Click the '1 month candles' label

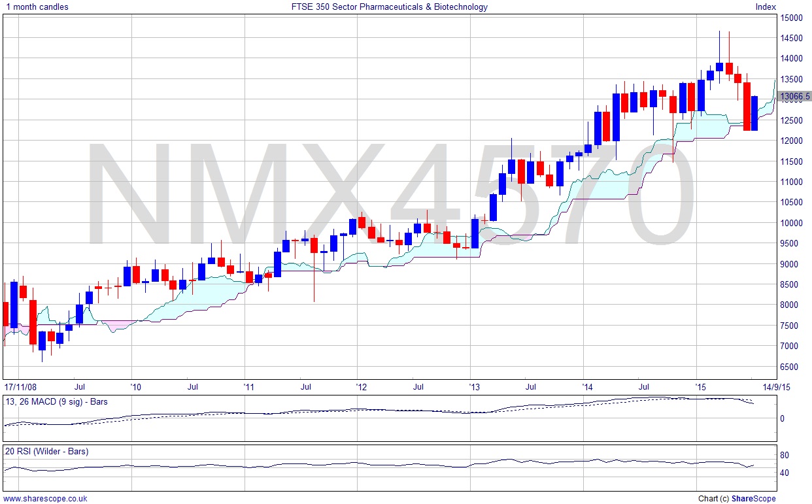(36, 7)
